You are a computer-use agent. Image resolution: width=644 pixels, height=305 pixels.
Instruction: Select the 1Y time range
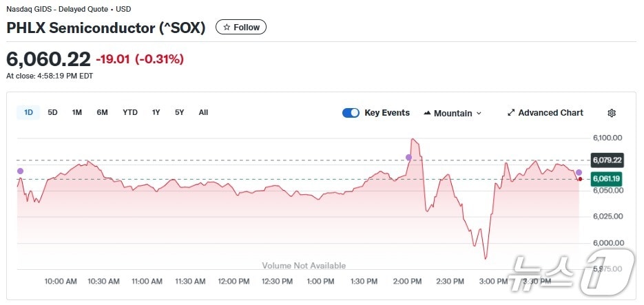tap(156, 112)
